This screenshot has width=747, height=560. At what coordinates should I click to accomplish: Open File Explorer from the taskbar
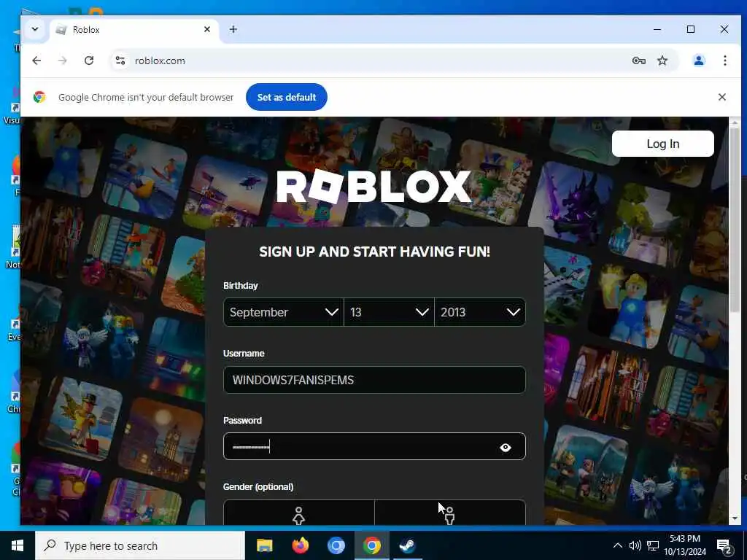[264, 545]
